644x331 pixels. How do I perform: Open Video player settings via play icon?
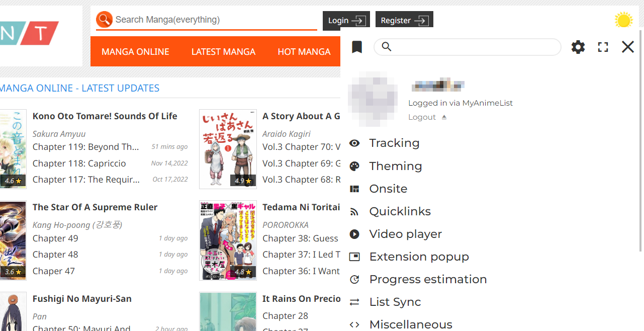[355, 234]
